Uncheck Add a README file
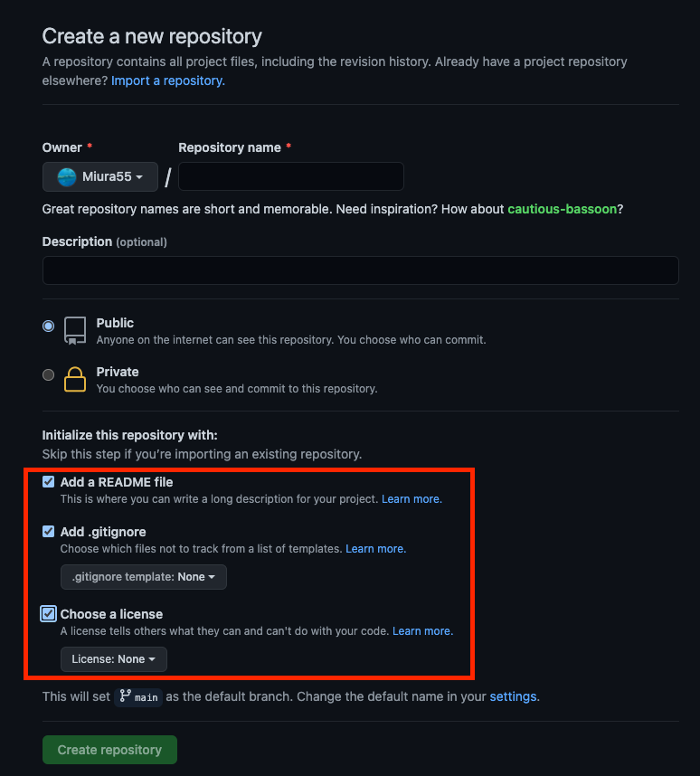Viewport: 700px width, 776px height. (x=48, y=481)
